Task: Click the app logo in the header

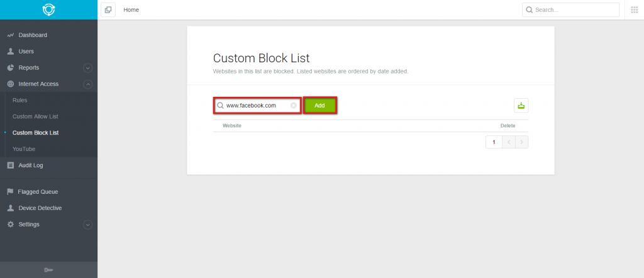Action: [x=48, y=9]
